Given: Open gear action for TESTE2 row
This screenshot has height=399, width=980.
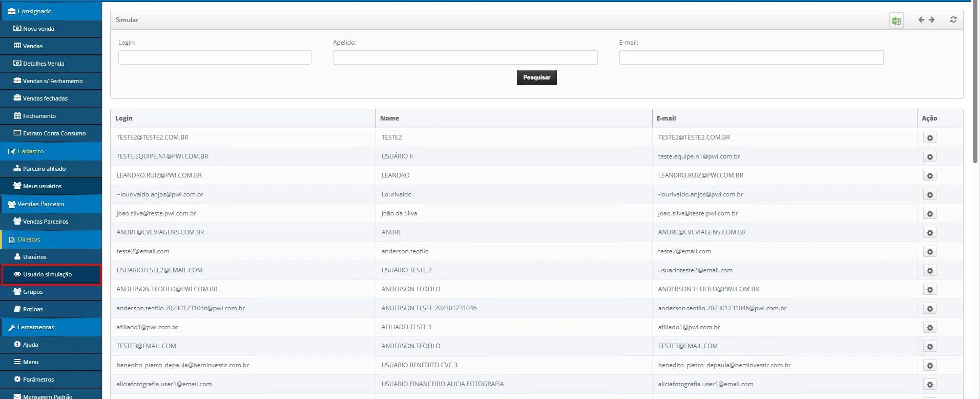Looking at the screenshot, I should (929, 138).
